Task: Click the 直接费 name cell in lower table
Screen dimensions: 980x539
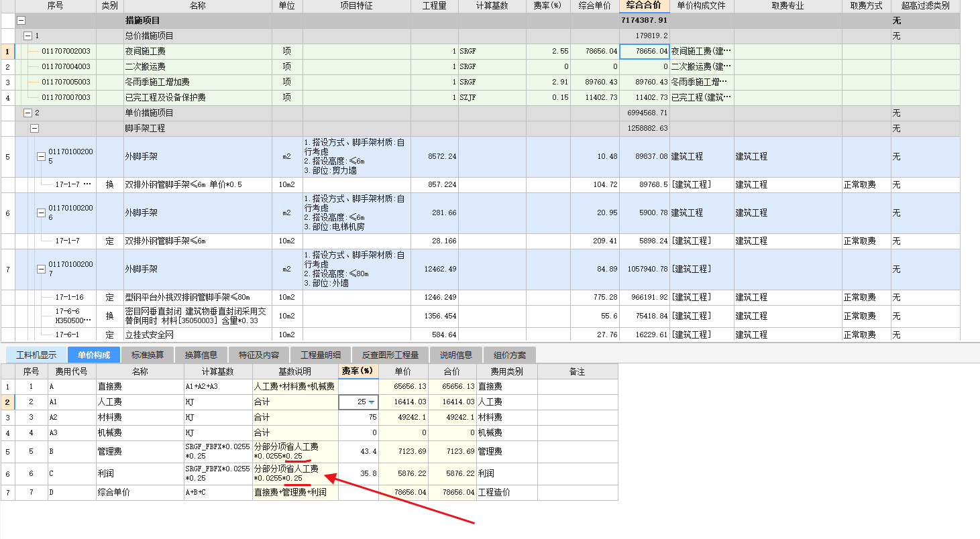Action: tap(139, 387)
